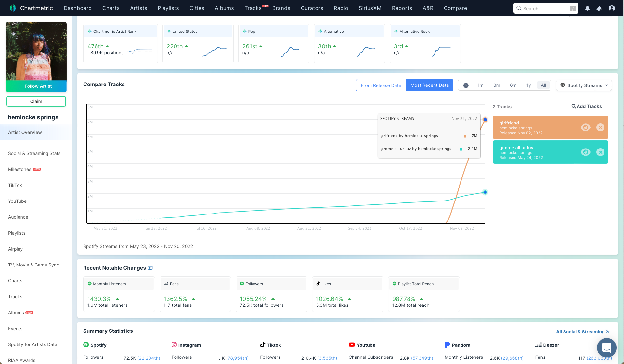Image resolution: width=624 pixels, height=364 pixels.
Task: Click the Chartmetric logo icon
Action: (13, 8)
